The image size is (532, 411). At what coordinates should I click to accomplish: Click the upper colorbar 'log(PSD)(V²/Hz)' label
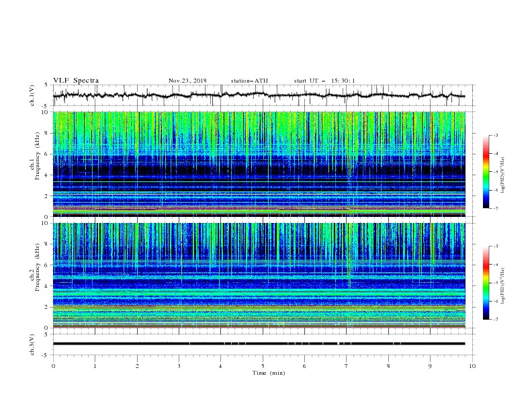503,175
